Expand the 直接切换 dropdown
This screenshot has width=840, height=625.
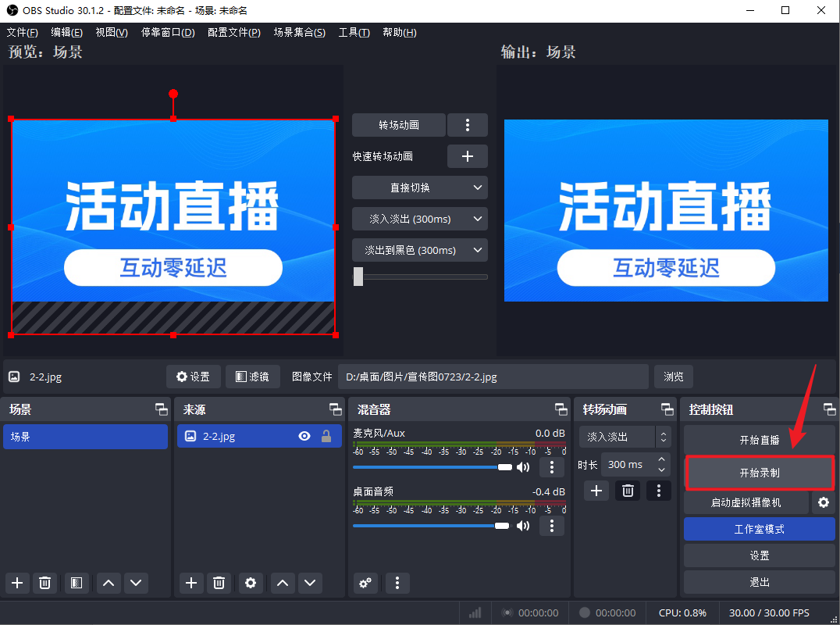point(420,187)
